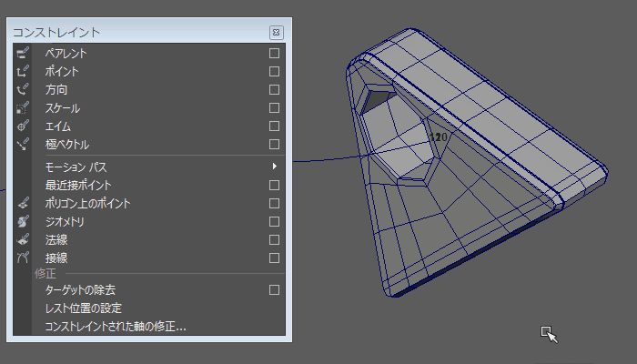Open スケール options box
This screenshot has height=364, width=637.
point(274,107)
